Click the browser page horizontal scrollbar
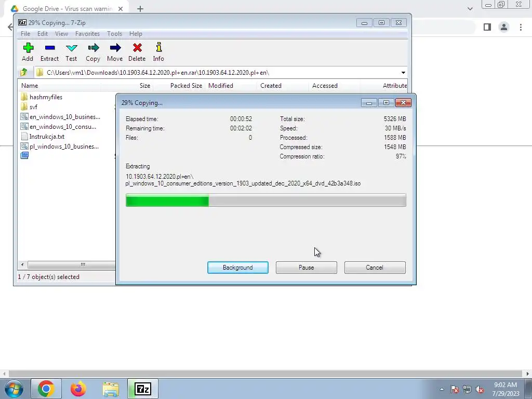 [265, 374]
